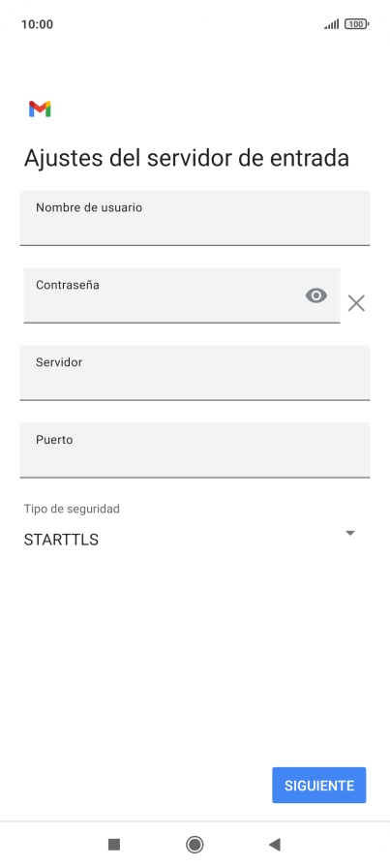Tap the signal strength icon
The height and width of the screenshot is (868, 390).
(x=332, y=24)
